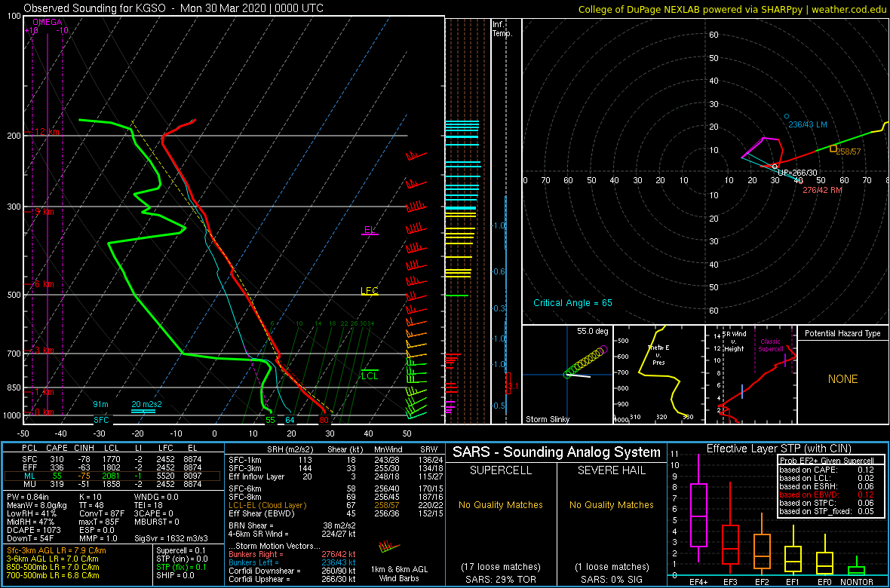
Task: Click the UP=266/30 hodograph label
Action: click(x=798, y=173)
